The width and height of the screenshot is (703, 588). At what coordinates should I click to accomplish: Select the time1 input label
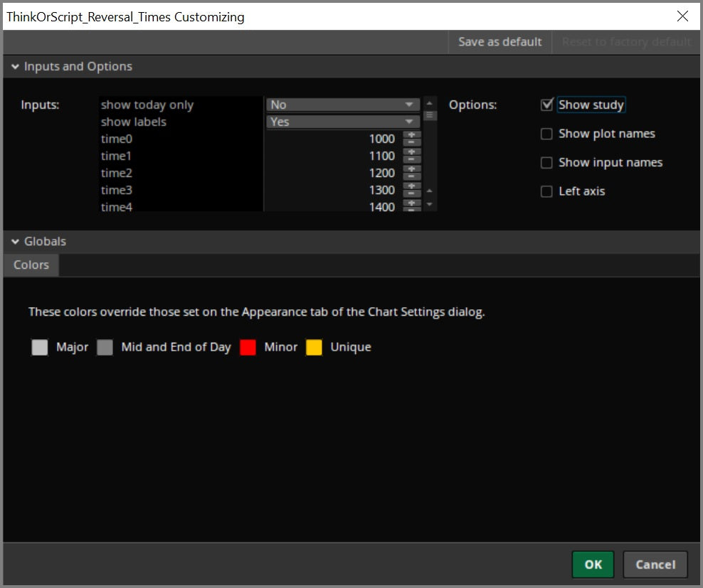click(x=116, y=156)
